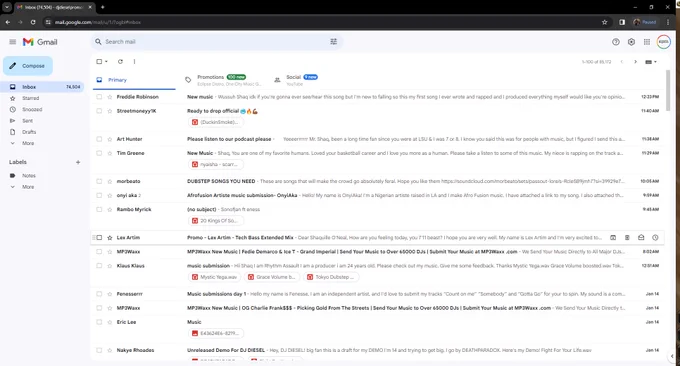Switch to the Promotions tab
The image size is (680, 366).
(x=224, y=80)
